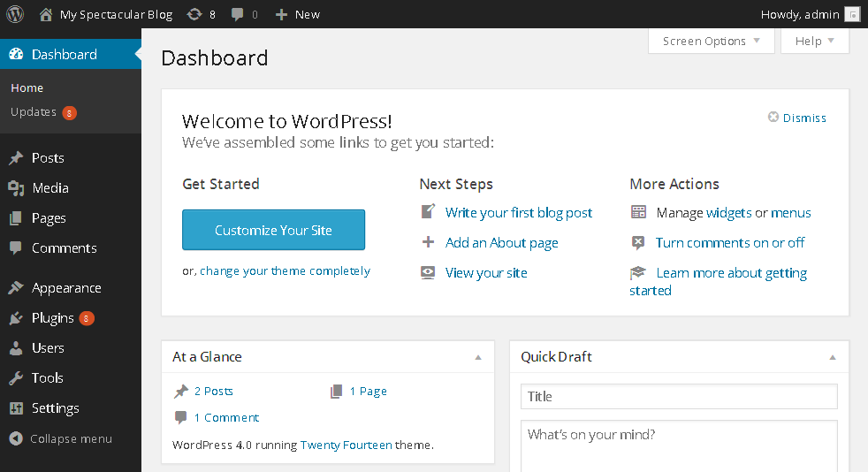Select Updates in the Dashboard submenu

(x=34, y=112)
